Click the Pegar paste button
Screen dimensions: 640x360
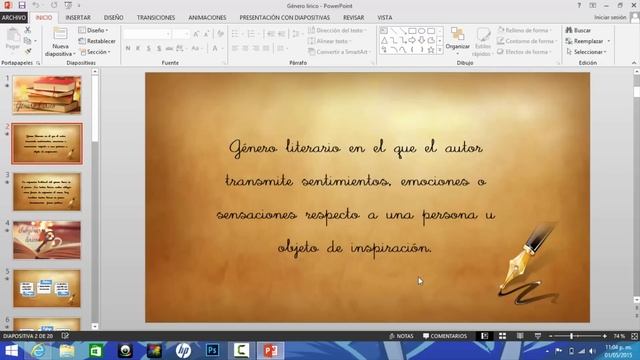[x=13, y=39]
